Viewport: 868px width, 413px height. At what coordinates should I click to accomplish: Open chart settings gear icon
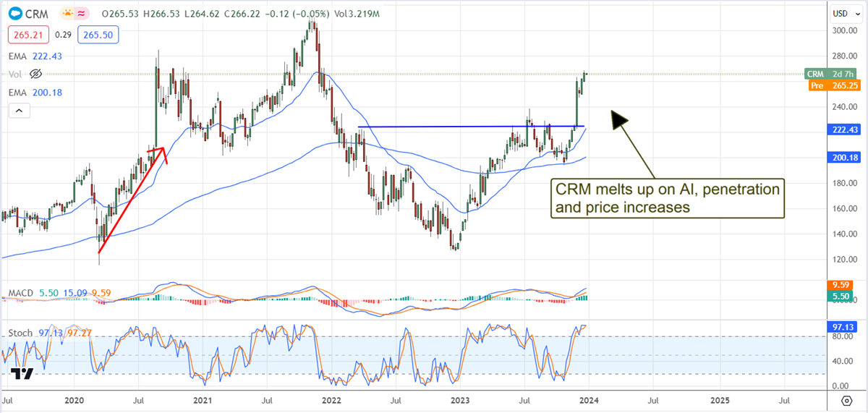click(846, 400)
